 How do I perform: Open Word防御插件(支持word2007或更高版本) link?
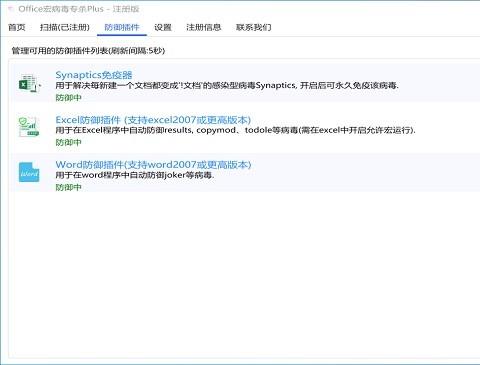click(153, 164)
